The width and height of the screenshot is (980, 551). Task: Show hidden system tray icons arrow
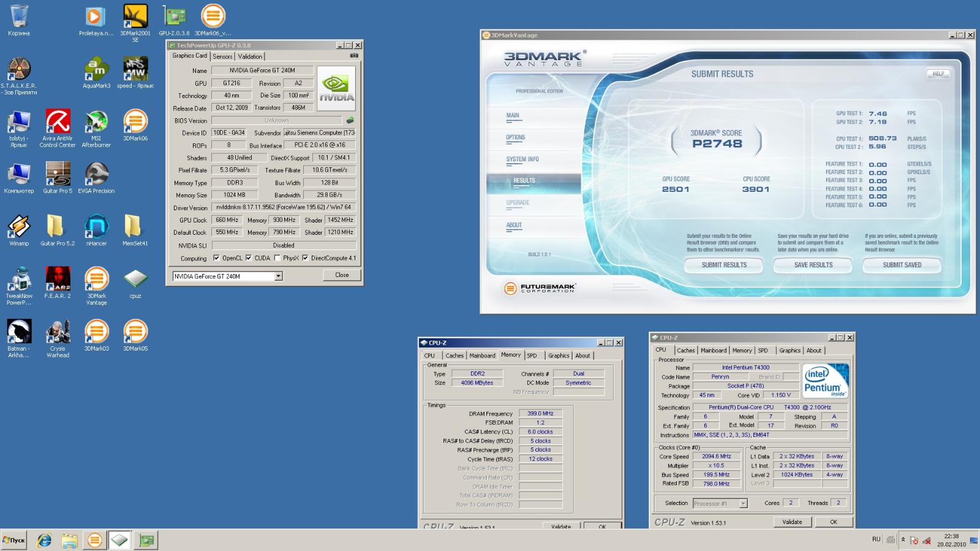click(x=903, y=540)
